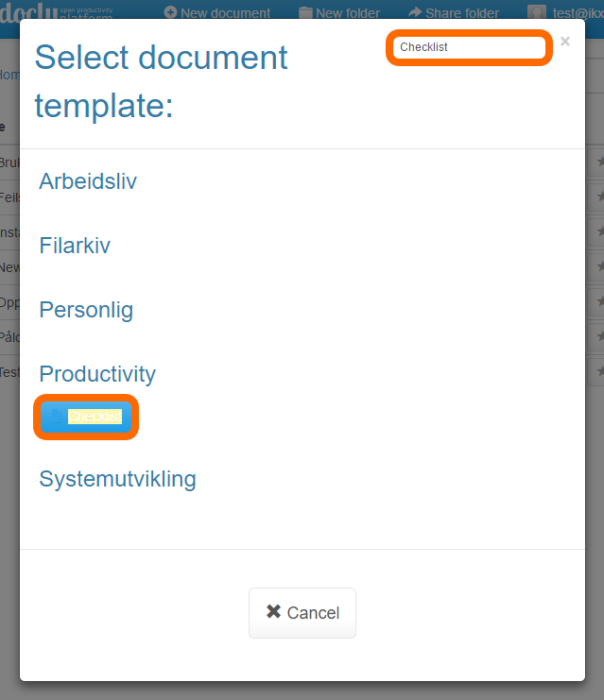Collapse the Productivity category
The height and width of the screenshot is (700, 604).
click(97, 374)
